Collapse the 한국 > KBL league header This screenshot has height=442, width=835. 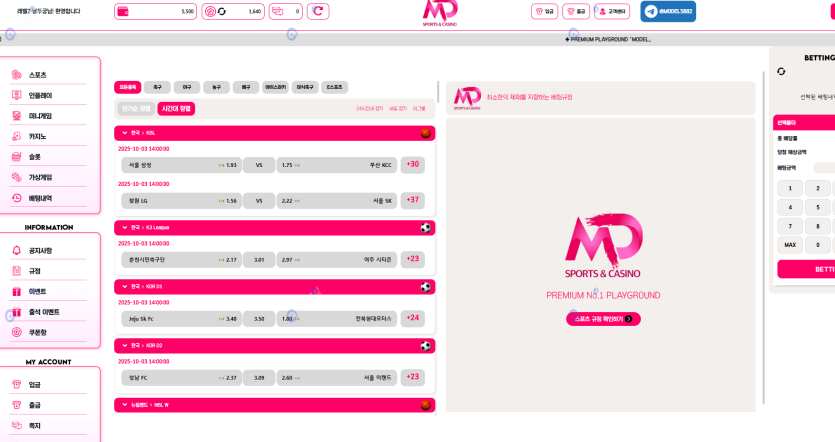pos(125,132)
